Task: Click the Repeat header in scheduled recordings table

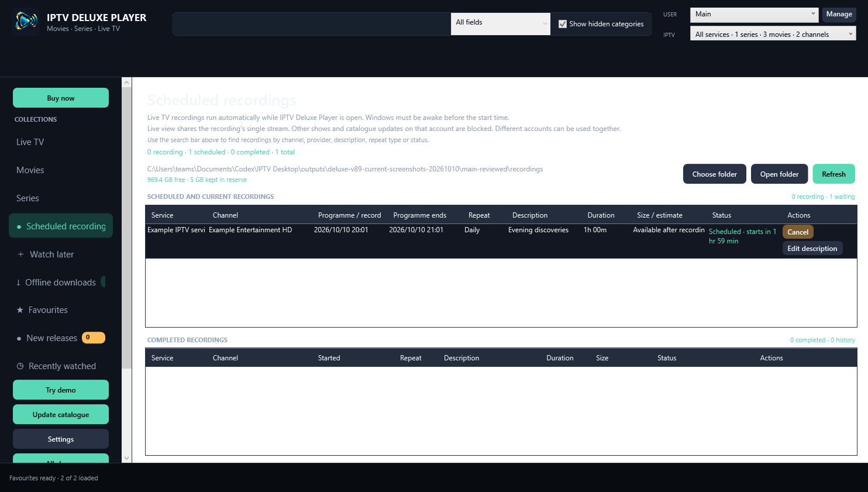Action: pos(479,215)
